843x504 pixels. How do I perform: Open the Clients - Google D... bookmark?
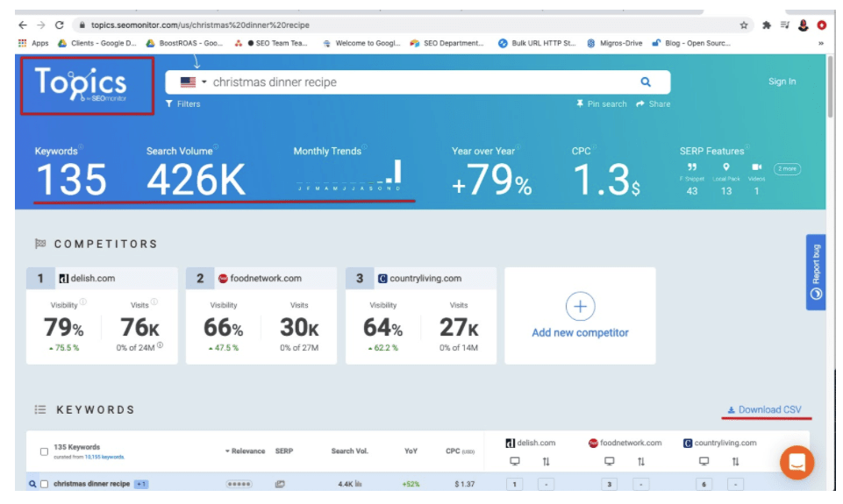97,43
